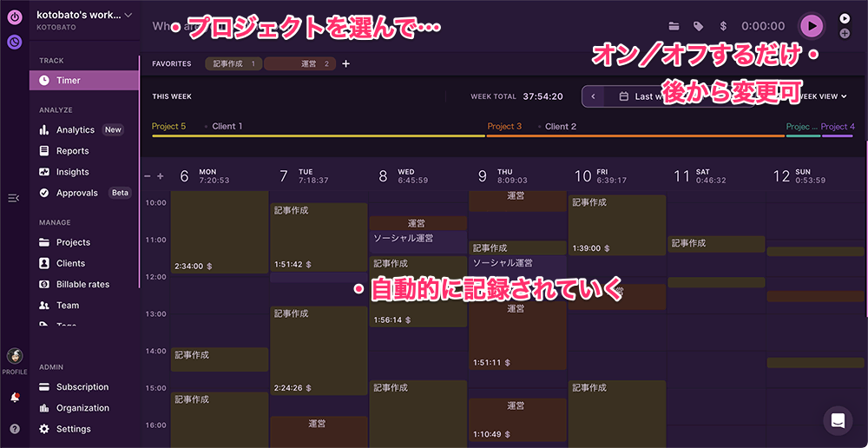Select Monday 6 day header
The height and width of the screenshot is (448, 868).
[x=205, y=176]
